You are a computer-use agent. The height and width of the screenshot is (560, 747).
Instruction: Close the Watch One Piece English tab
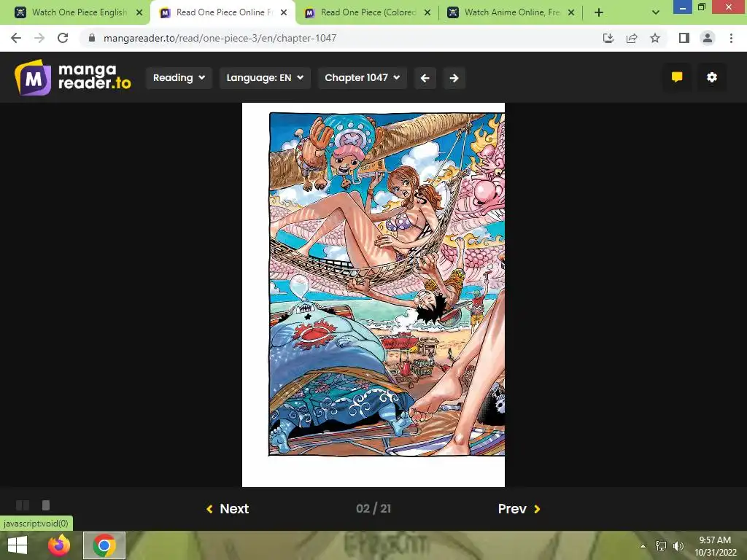coord(139,12)
